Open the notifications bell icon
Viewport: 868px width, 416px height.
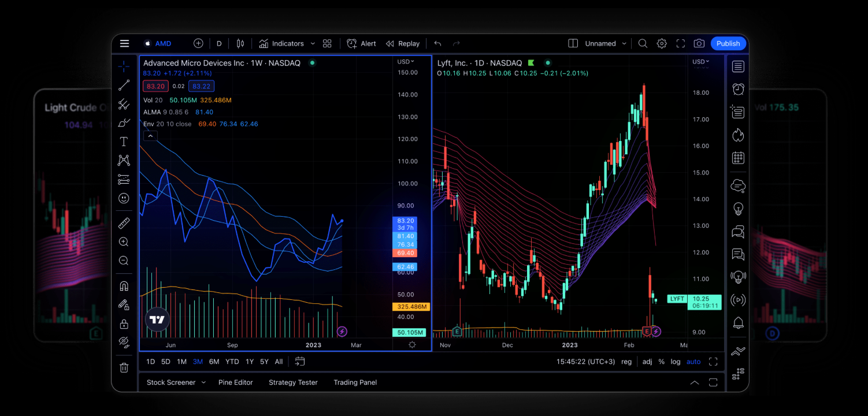738,322
